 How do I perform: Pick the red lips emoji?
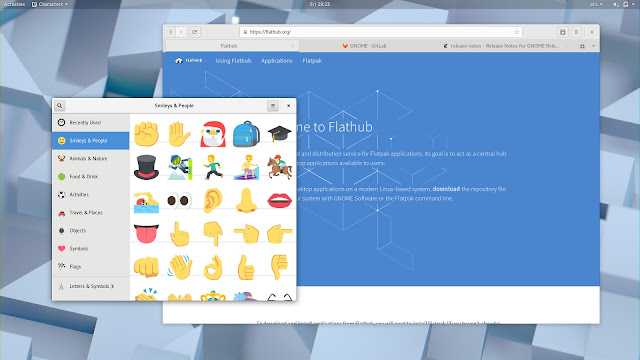point(280,200)
